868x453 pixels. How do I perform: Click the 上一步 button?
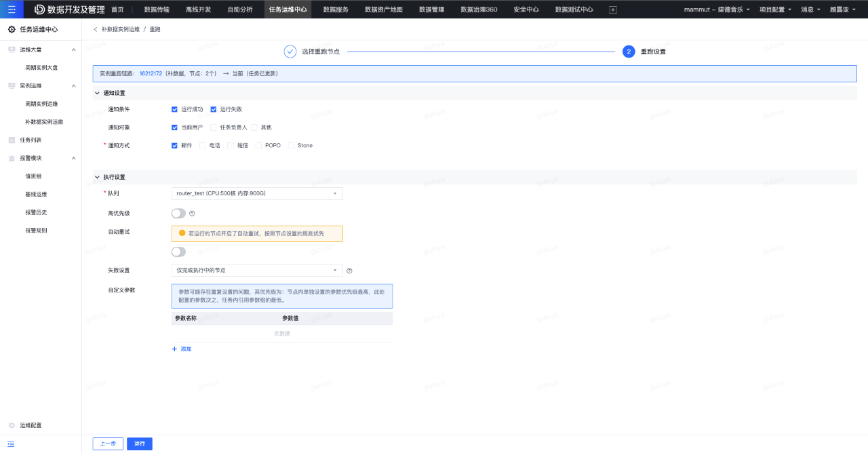click(108, 444)
